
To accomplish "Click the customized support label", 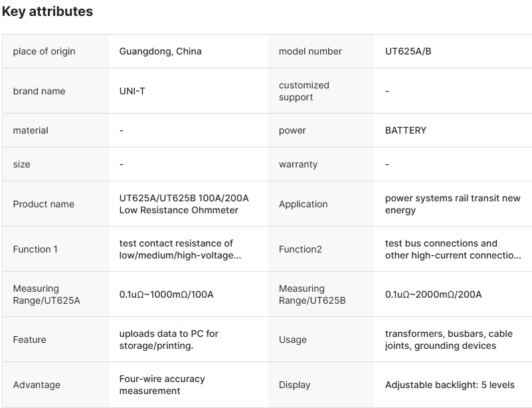I will (x=304, y=91).
